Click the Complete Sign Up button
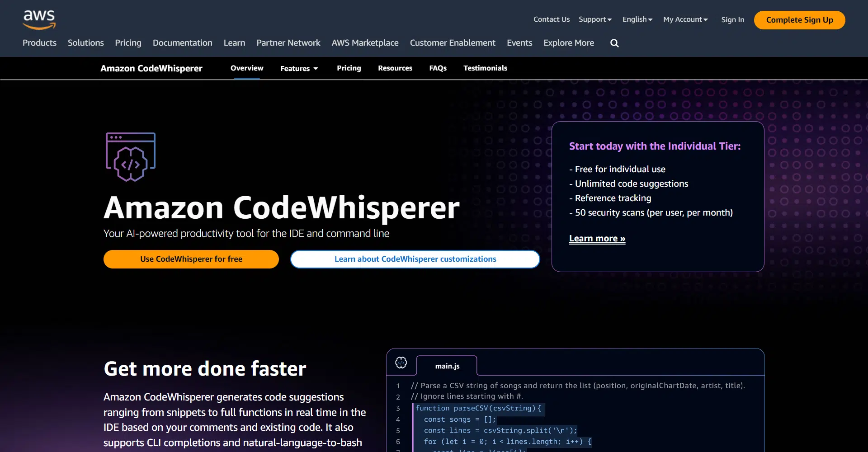868x452 pixels. (799, 20)
